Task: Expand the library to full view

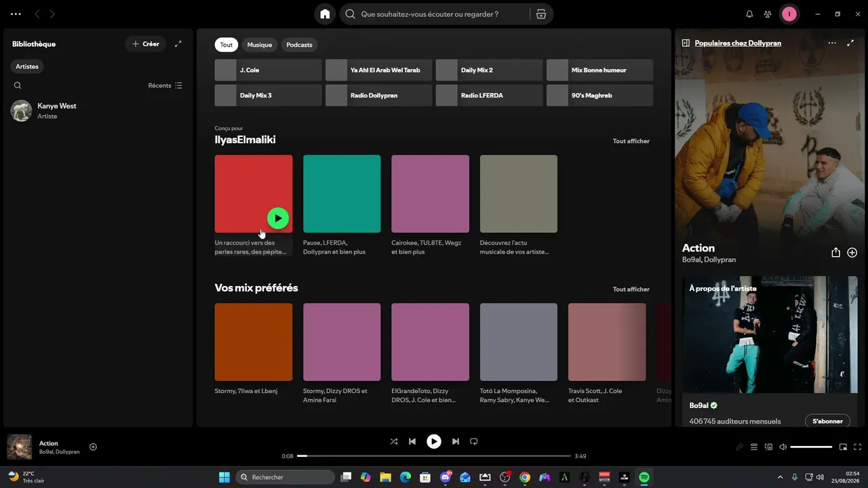Action: point(178,44)
